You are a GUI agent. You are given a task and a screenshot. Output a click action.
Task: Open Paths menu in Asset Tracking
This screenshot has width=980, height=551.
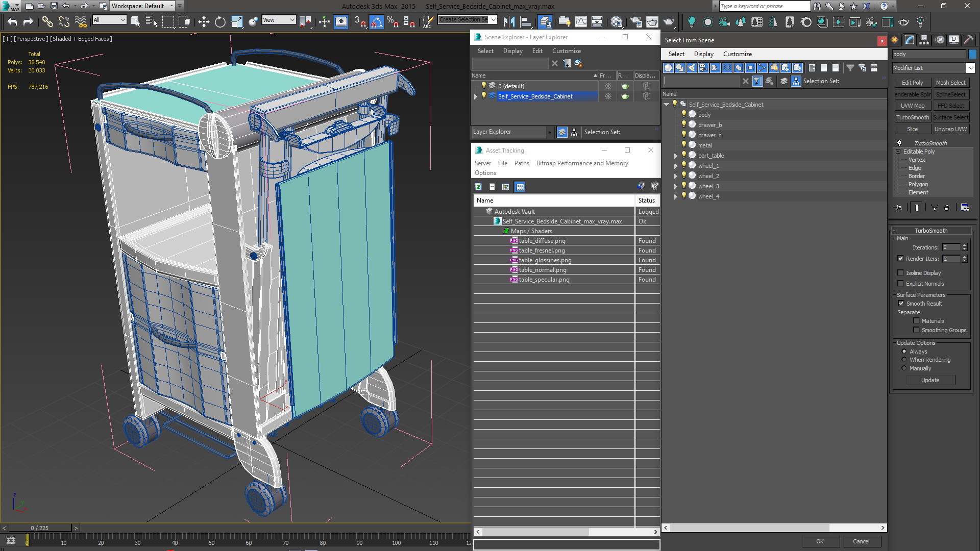pyautogui.click(x=522, y=163)
